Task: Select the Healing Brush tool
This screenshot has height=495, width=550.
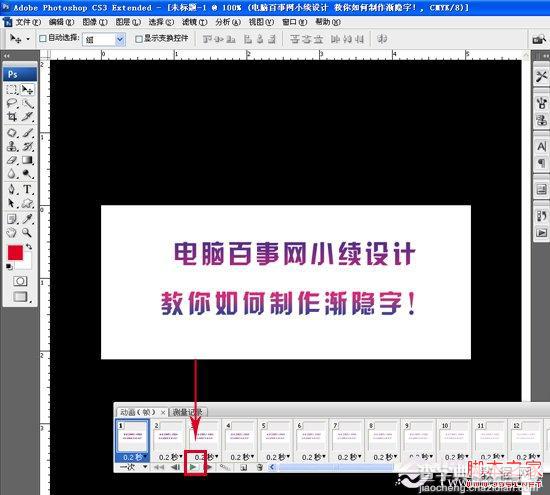Action: click(12, 133)
